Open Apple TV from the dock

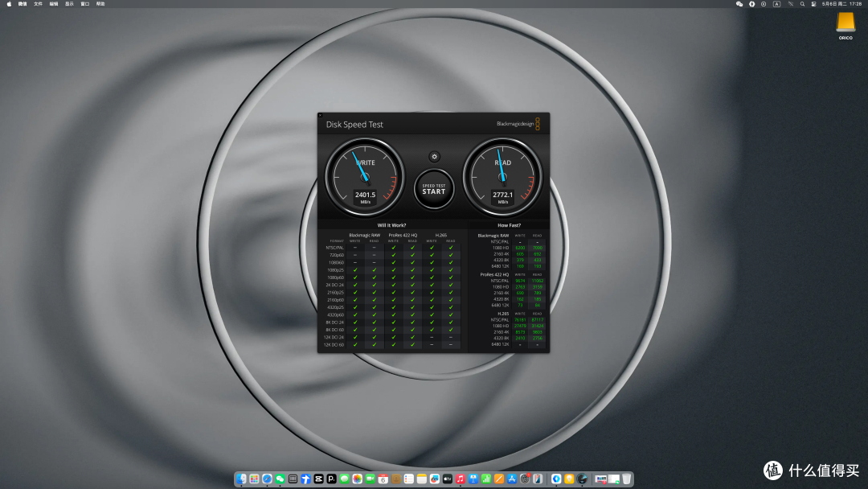click(x=448, y=479)
